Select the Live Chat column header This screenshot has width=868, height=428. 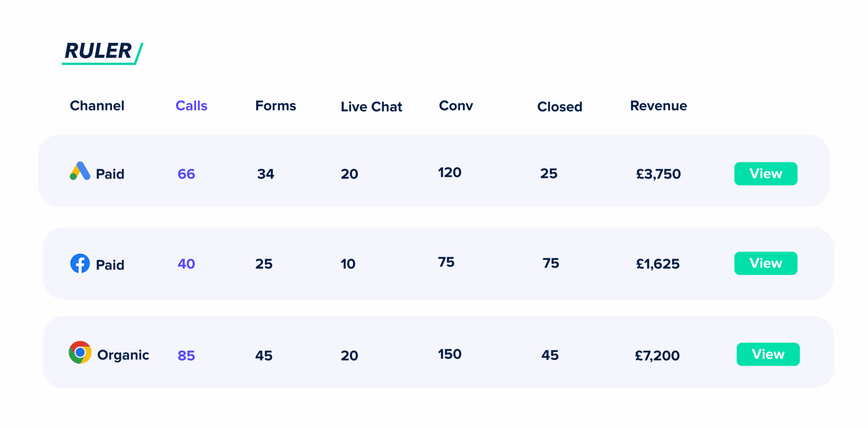coord(371,107)
